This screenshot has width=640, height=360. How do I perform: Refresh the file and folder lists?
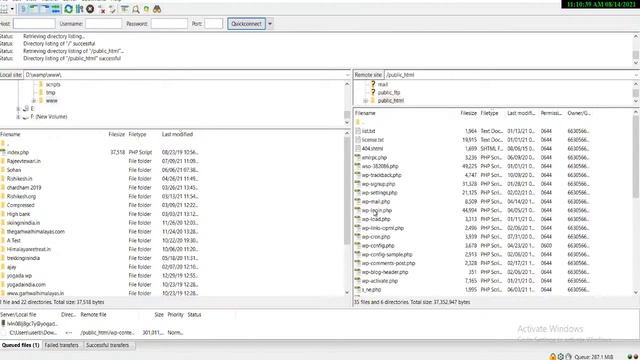click(x=69, y=9)
